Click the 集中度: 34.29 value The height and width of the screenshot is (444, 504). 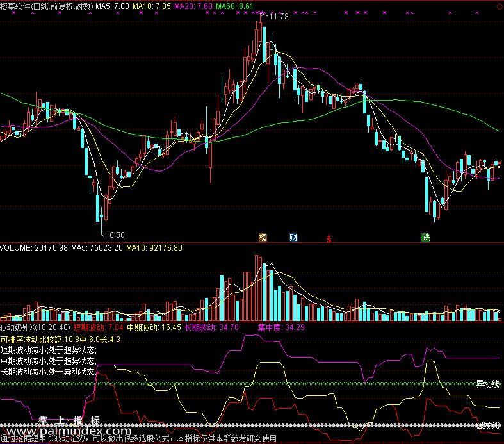pyautogui.click(x=281, y=327)
